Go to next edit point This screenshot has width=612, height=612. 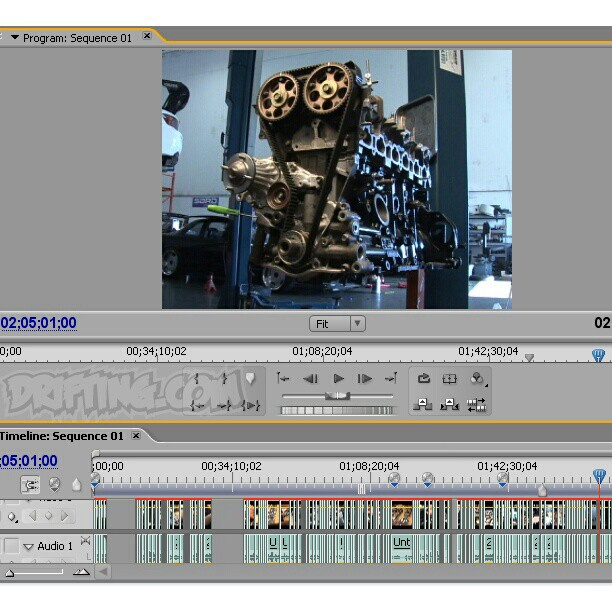coord(391,379)
